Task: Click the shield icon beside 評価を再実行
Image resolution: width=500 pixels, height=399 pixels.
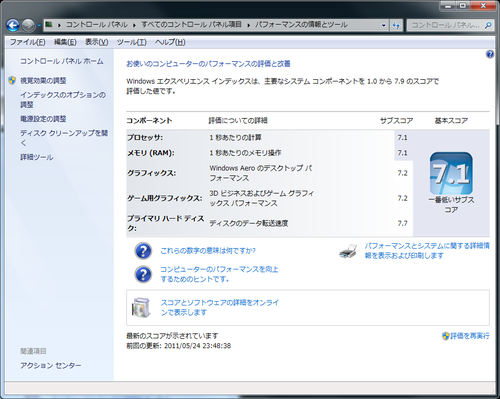Action: [x=446, y=336]
